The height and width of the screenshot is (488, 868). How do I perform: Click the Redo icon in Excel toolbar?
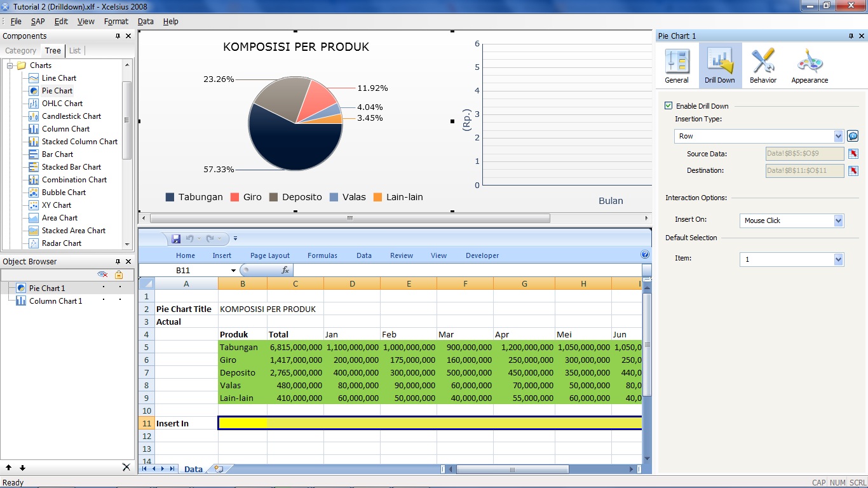(x=210, y=239)
